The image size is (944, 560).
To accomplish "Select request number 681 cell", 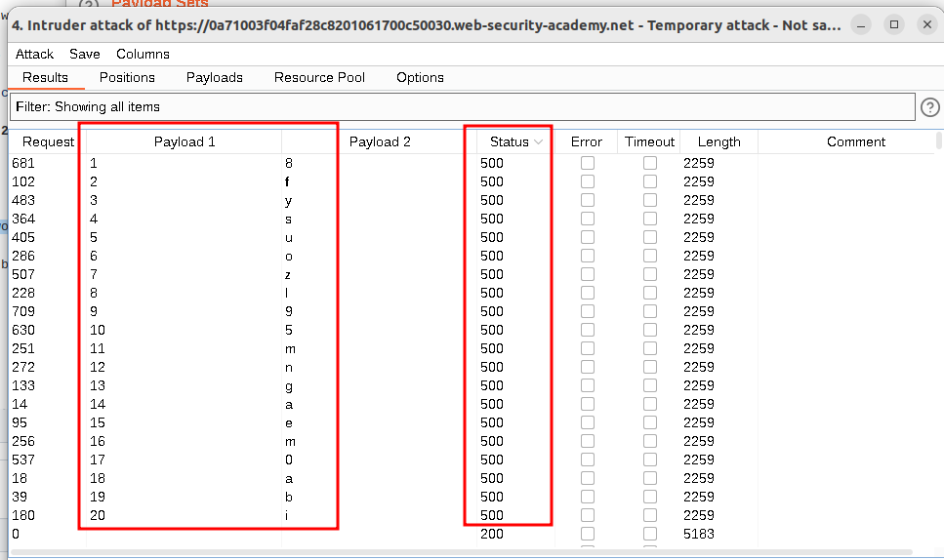I will pos(23,163).
